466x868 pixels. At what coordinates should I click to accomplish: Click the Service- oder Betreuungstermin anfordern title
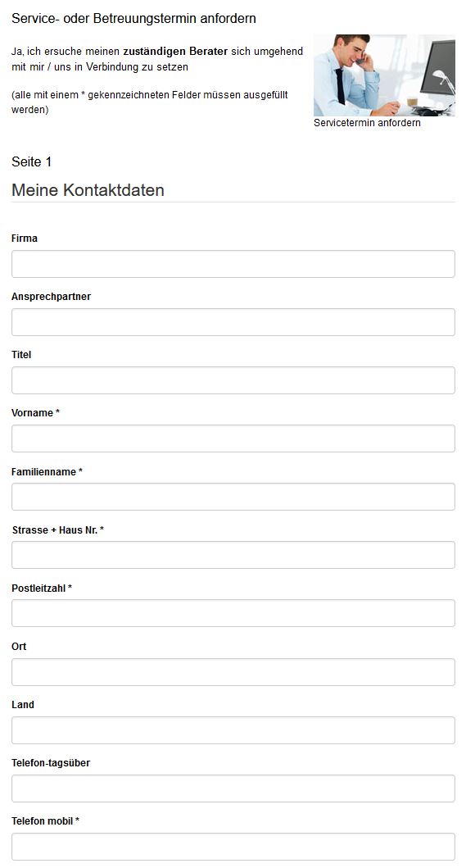133,18
